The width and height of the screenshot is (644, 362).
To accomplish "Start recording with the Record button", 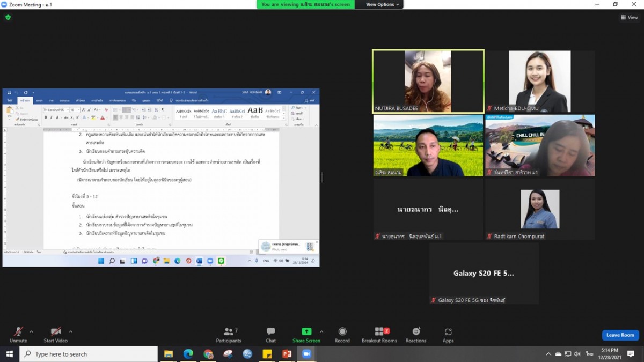I will 342,334.
